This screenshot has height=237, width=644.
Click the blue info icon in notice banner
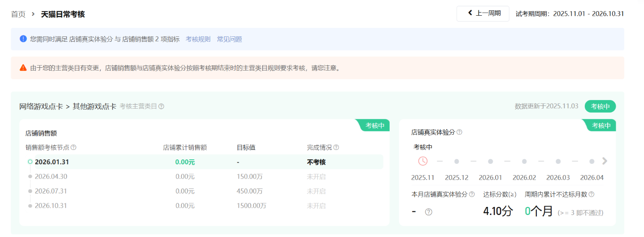point(23,39)
